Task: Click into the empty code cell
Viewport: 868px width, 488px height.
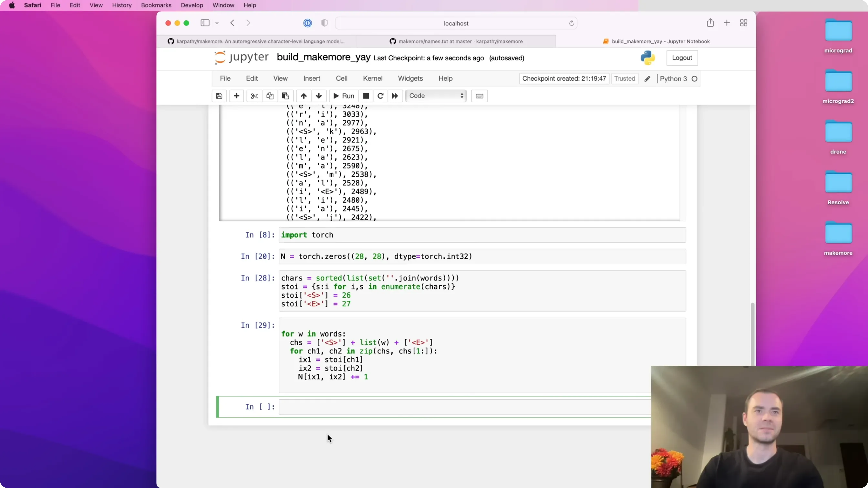Action: [x=465, y=407]
